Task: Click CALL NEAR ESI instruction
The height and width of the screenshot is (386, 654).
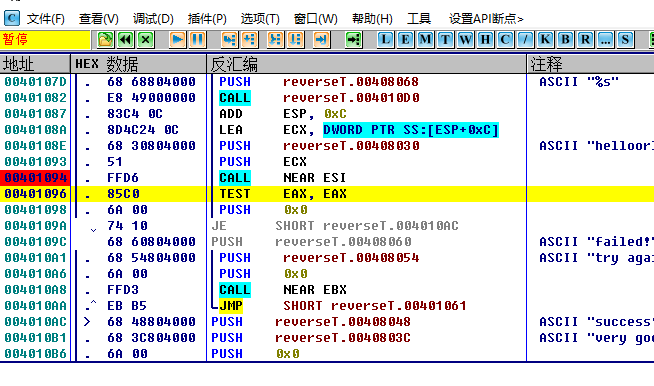Action: (282, 178)
